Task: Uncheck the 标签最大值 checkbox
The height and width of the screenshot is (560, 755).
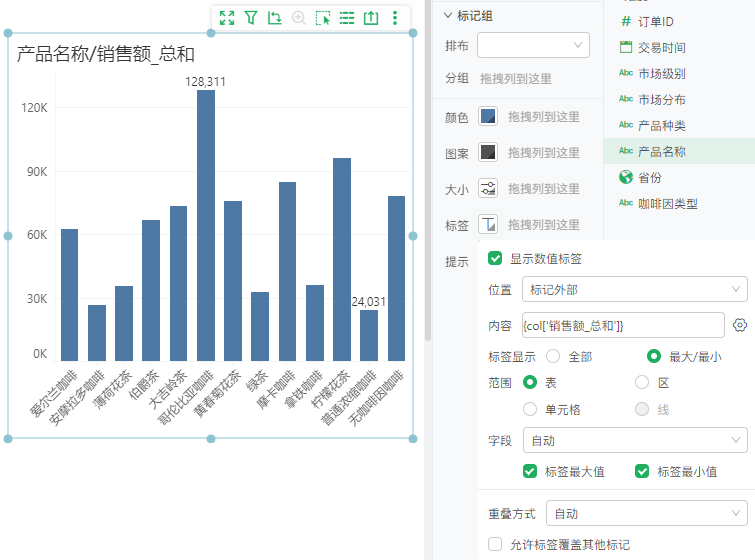Action: [530, 471]
